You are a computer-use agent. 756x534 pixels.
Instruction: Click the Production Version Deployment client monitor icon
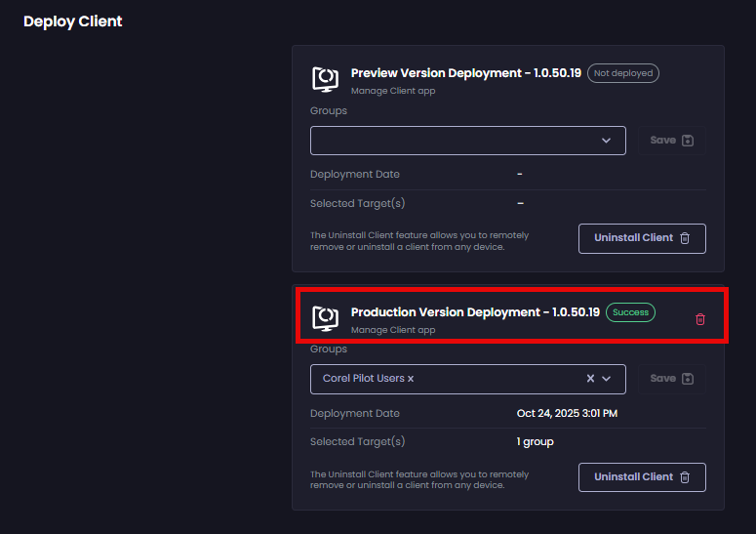[326, 318]
